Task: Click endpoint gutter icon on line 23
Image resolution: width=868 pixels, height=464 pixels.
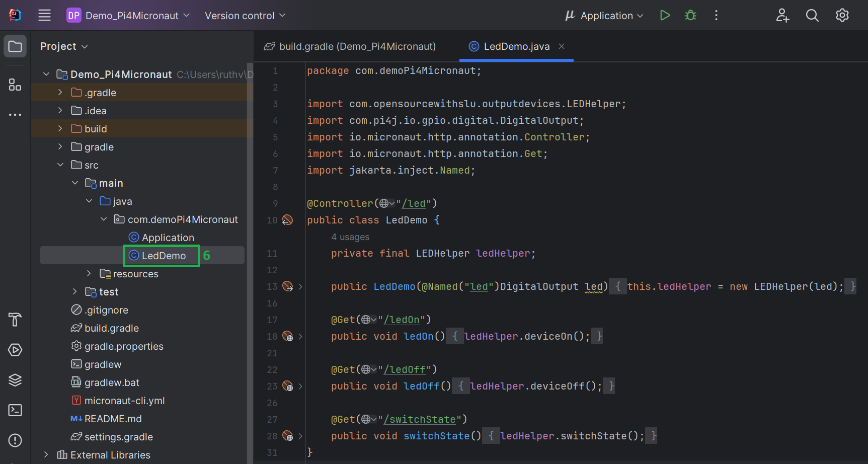Action: click(x=287, y=386)
